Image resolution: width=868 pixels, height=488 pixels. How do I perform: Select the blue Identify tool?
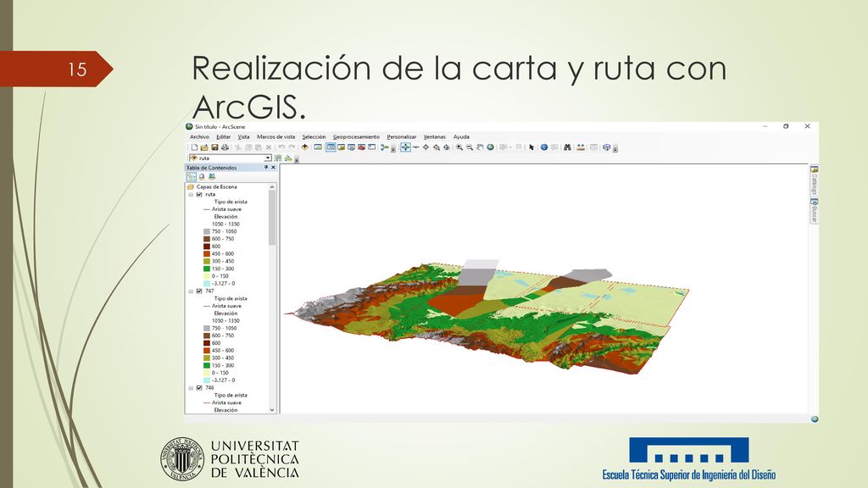(544, 147)
